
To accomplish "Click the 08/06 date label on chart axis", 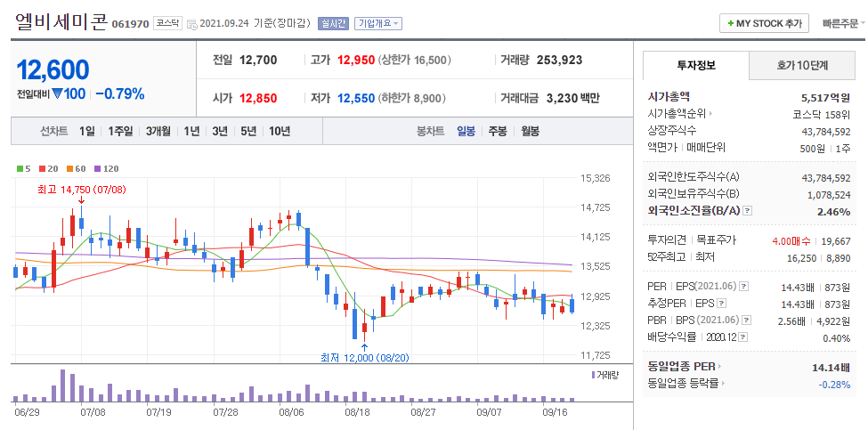I will click(x=291, y=412).
